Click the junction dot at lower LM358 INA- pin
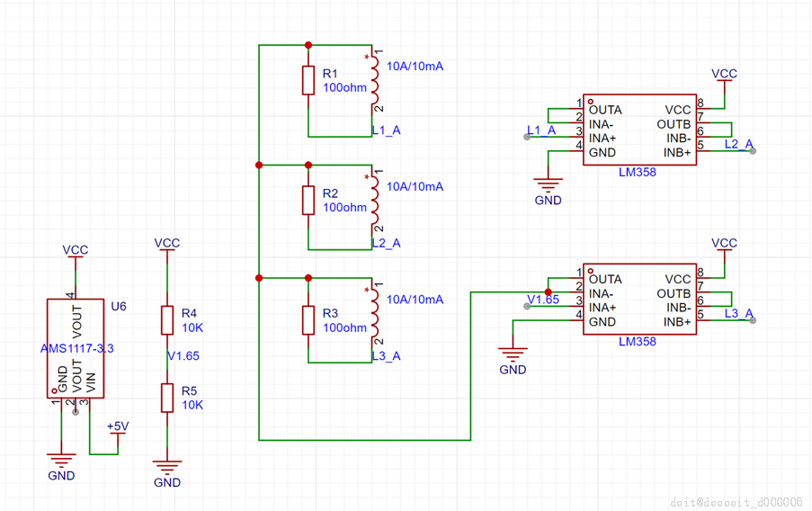The width and height of the screenshot is (812, 511). click(548, 292)
